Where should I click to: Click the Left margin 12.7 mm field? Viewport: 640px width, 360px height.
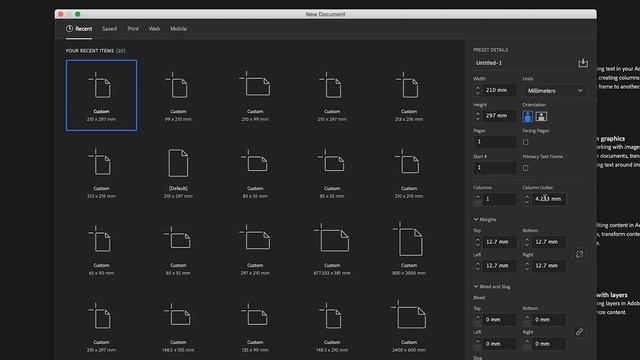point(500,266)
